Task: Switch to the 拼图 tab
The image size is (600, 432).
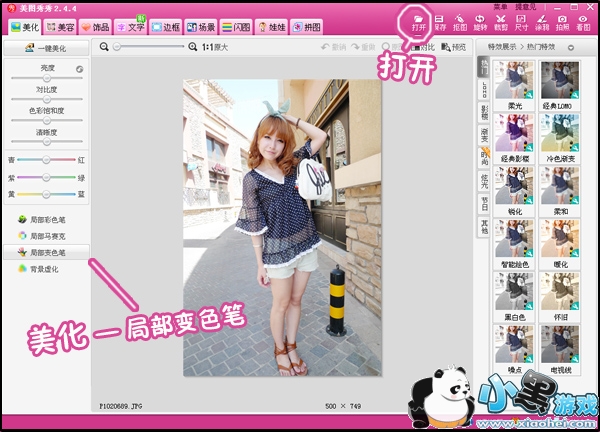Action: coord(306,27)
